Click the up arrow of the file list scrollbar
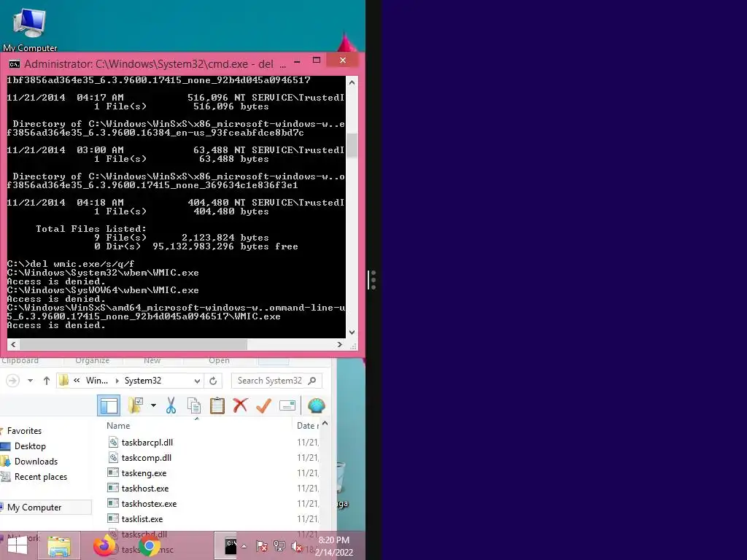Image resolution: width=747 pixels, height=560 pixels. pos(325,423)
